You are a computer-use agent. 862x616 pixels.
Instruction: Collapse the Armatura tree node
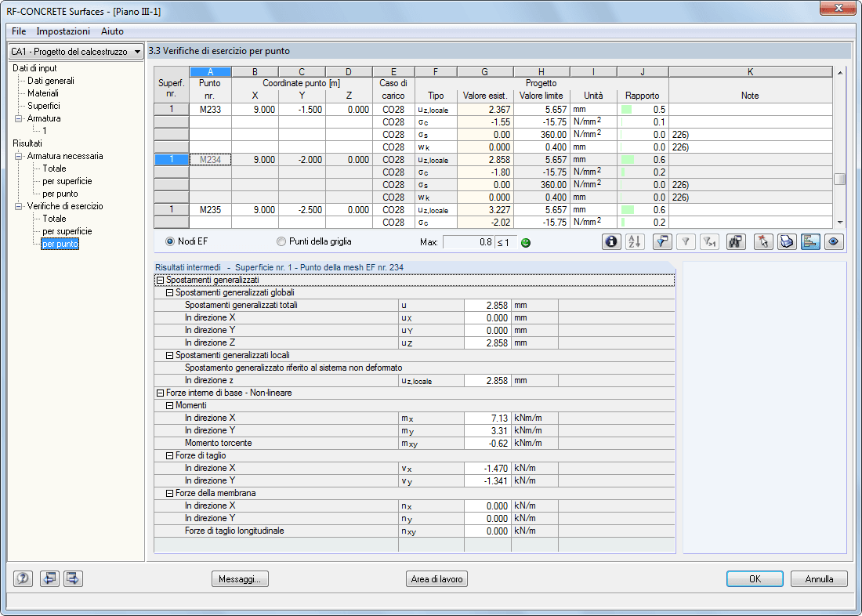[19, 119]
